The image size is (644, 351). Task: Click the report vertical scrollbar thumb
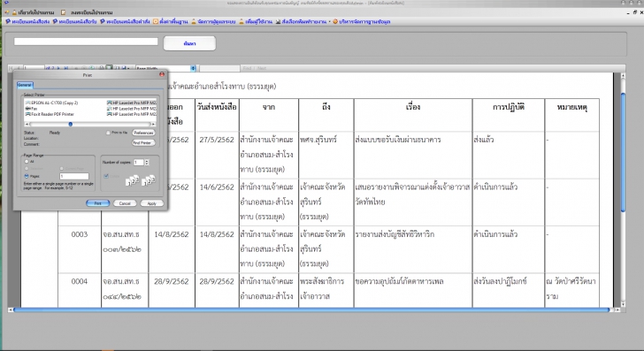point(623,152)
